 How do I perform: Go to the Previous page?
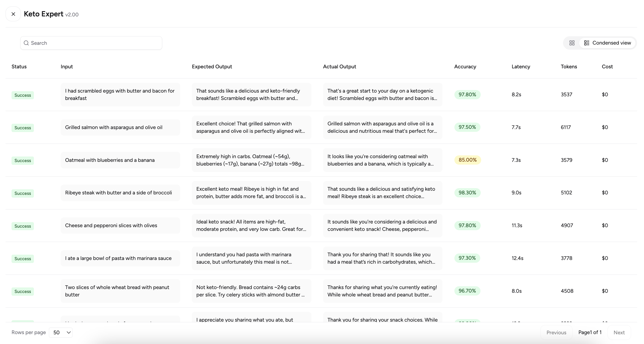(x=556, y=332)
